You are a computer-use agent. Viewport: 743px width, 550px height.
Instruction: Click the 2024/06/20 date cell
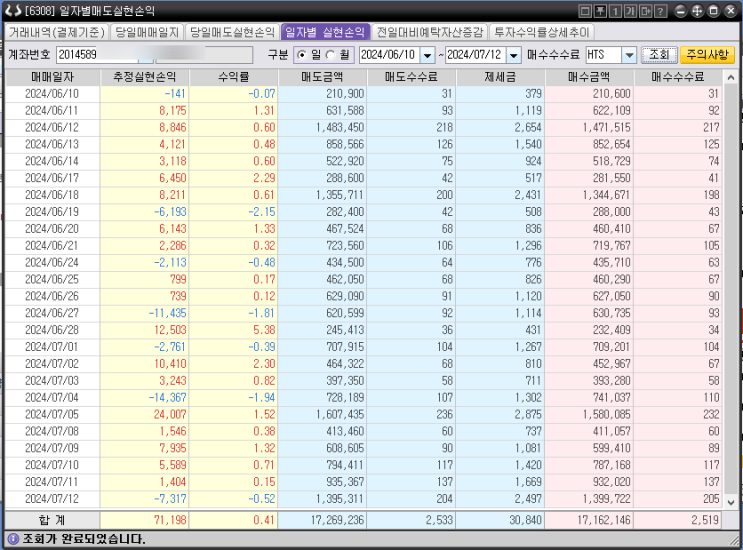pyautogui.click(x=52, y=229)
